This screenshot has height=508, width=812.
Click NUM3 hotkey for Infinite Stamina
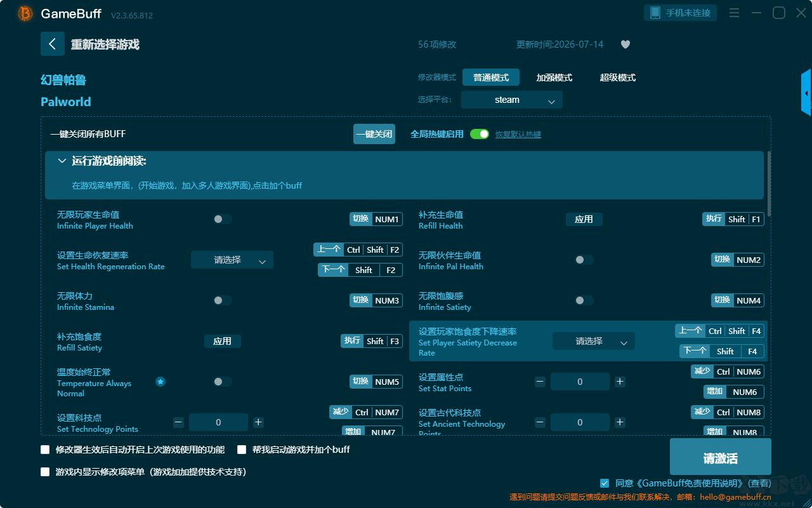(x=376, y=300)
